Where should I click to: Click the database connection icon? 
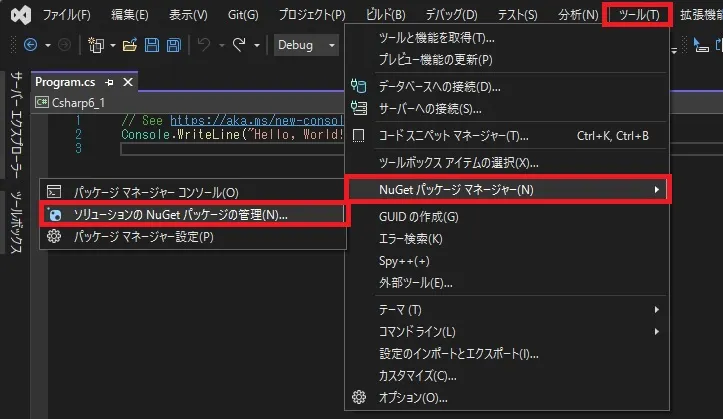pyautogui.click(x=358, y=86)
